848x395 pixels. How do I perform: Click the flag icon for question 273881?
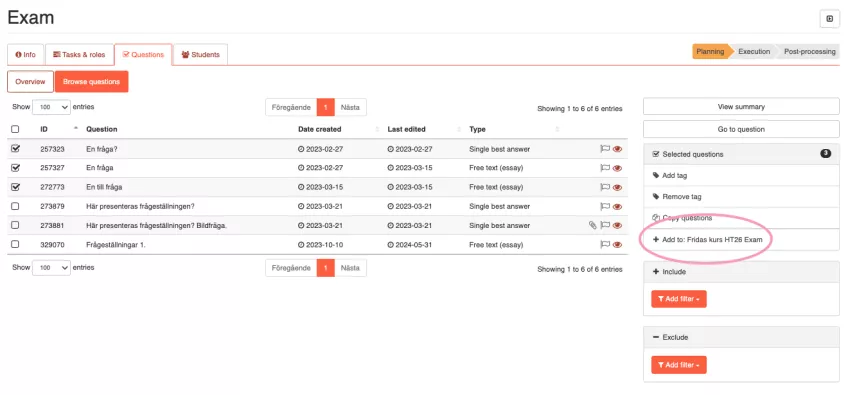pyautogui.click(x=605, y=226)
